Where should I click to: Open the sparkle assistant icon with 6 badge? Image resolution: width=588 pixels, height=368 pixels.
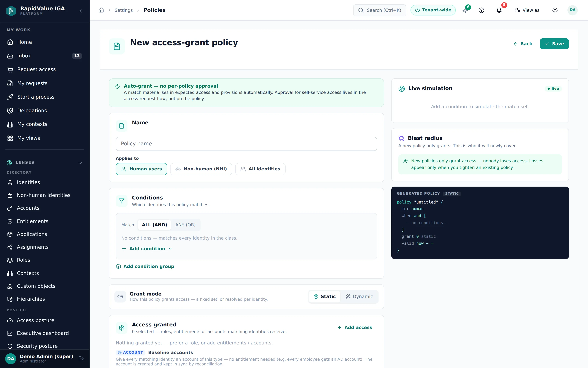[465, 10]
